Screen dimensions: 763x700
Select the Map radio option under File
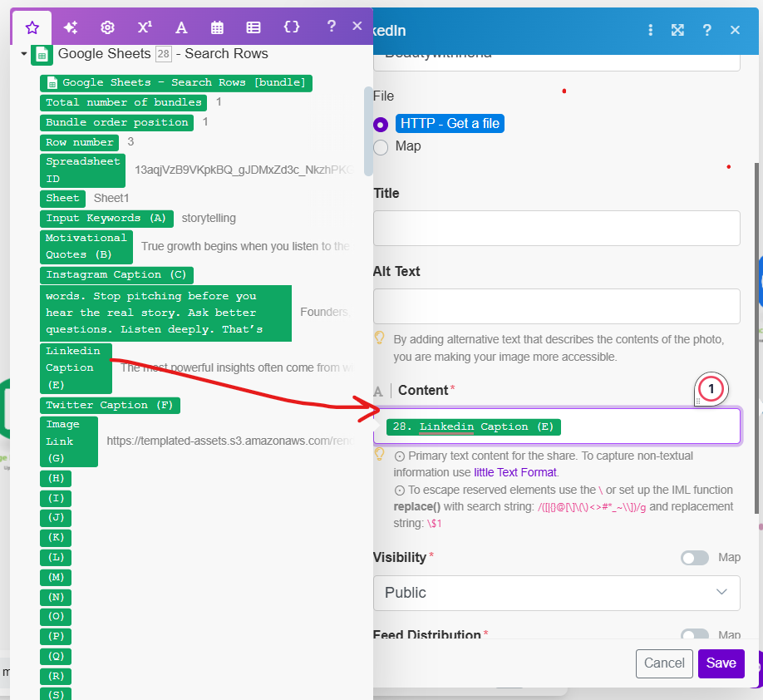tap(381, 147)
